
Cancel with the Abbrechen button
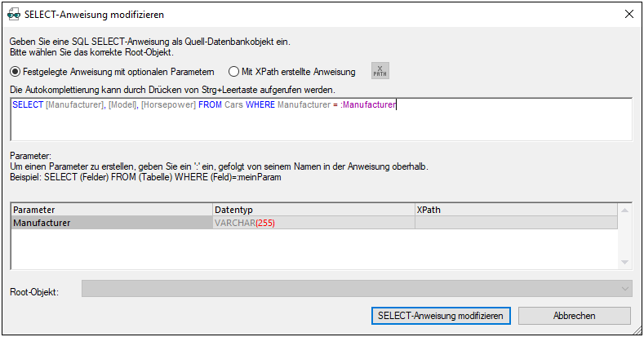(x=574, y=315)
